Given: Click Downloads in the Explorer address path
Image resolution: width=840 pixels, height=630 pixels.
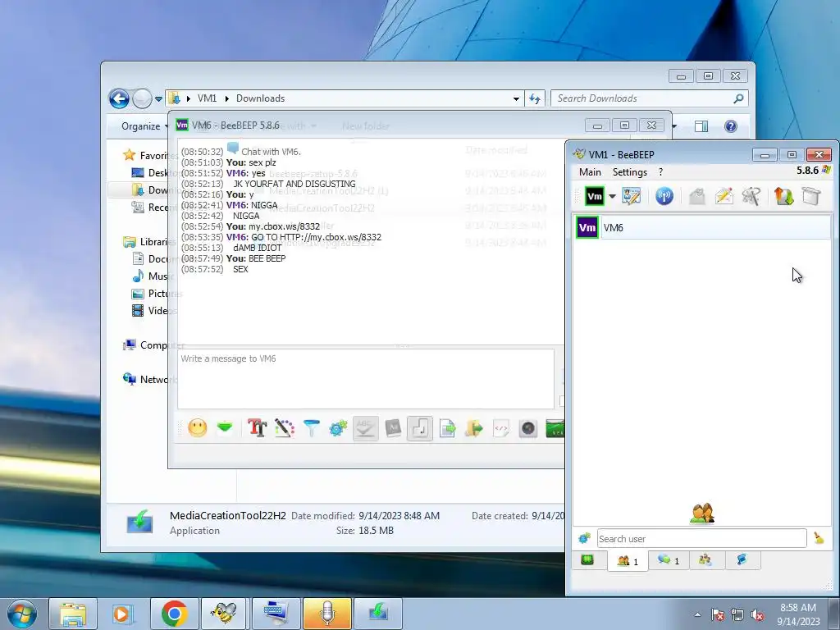Looking at the screenshot, I should (x=260, y=98).
